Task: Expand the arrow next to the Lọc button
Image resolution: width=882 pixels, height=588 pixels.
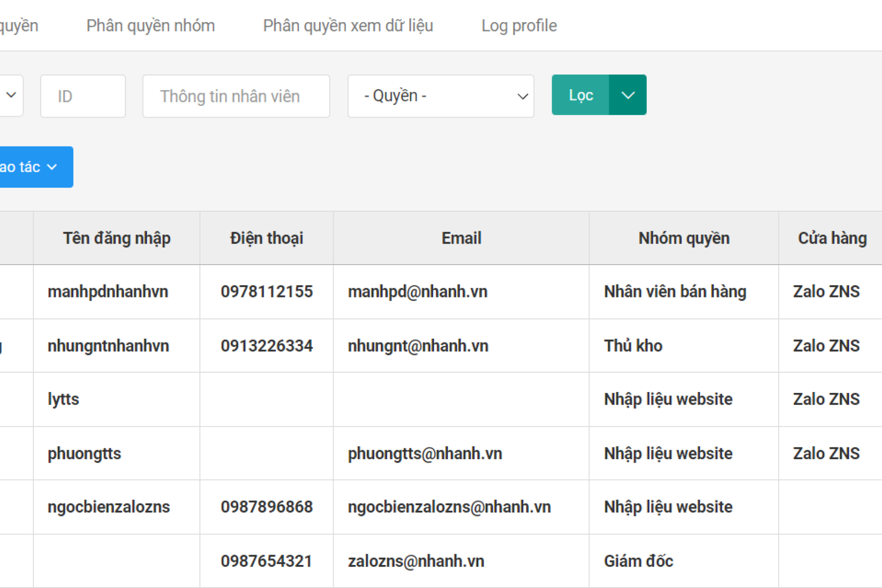Action: pyautogui.click(x=628, y=95)
